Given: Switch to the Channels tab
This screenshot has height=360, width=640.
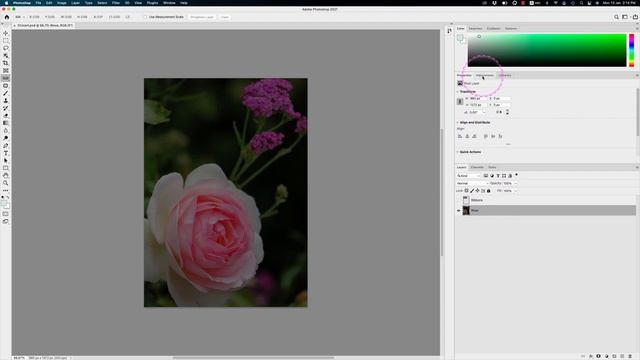Looking at the screenshot, I should click(x=477, y=167).
